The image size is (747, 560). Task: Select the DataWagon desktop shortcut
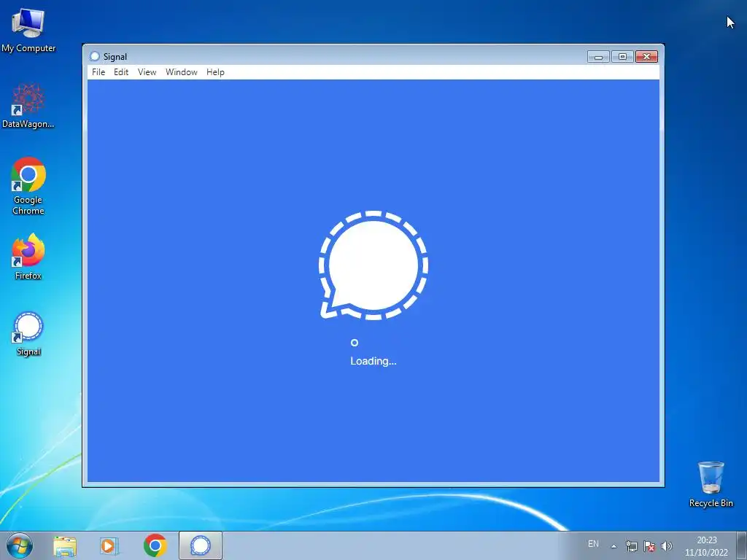[28, 106]
